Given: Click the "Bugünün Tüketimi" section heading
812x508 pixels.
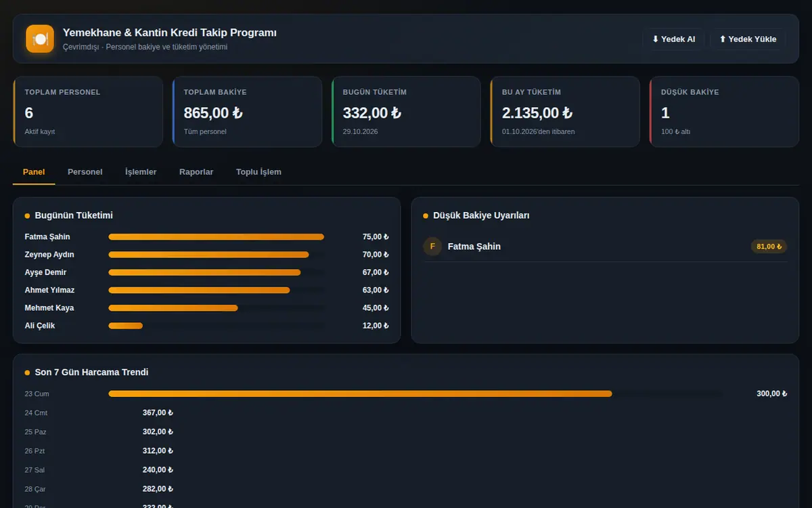Looking at the screenshot, I should point(74,215).
